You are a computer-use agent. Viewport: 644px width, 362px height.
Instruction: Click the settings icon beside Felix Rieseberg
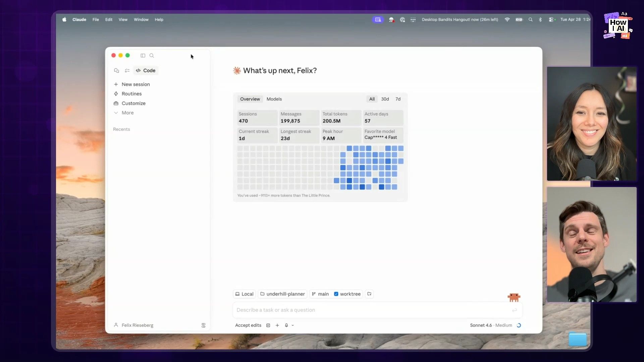tap(203, 325)
